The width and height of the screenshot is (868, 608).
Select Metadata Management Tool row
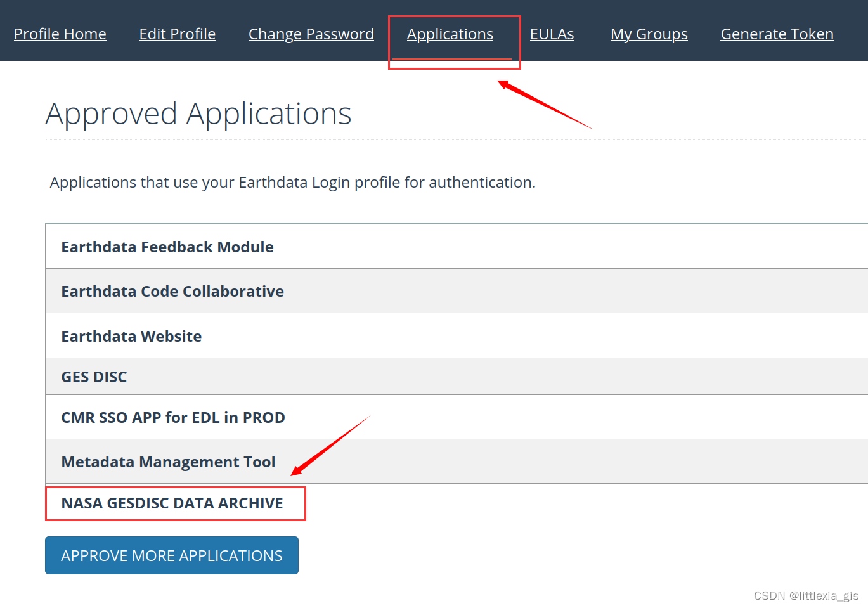pos(457,462)
